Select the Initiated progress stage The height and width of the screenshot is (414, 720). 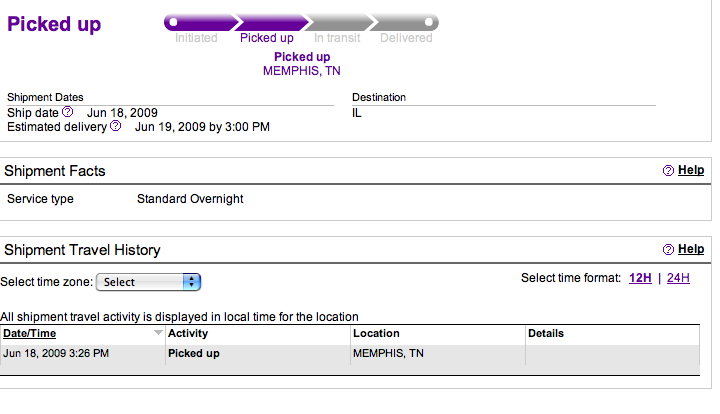[196, 38]
